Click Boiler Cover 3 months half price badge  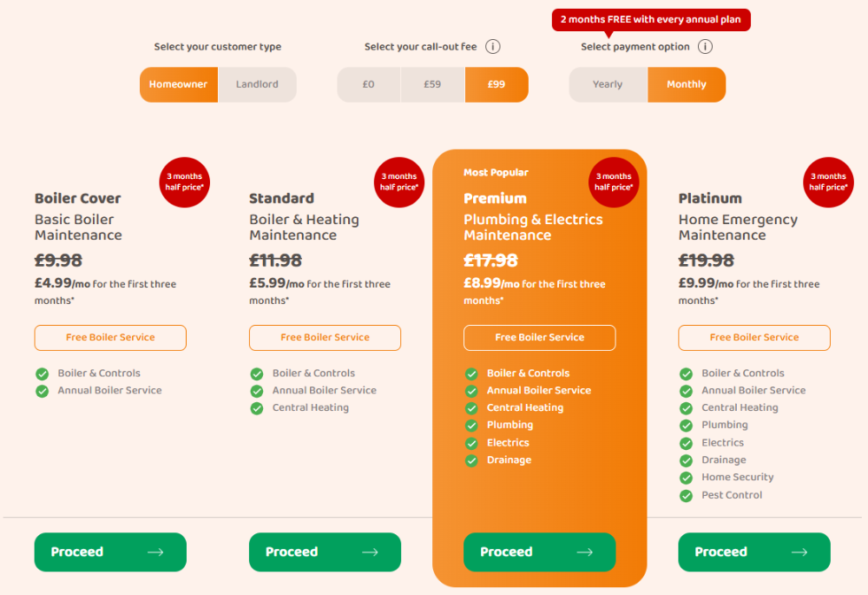184,182
